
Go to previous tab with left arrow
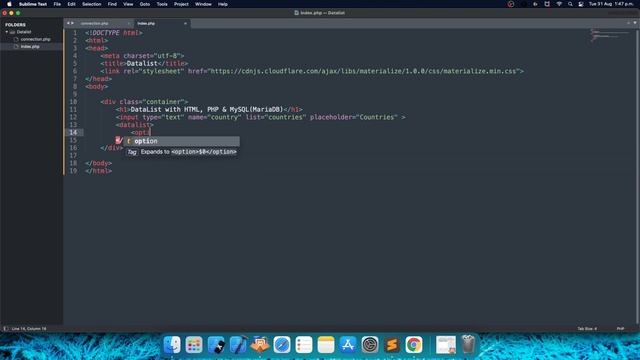pyautogui.click(x=68, y=23)
